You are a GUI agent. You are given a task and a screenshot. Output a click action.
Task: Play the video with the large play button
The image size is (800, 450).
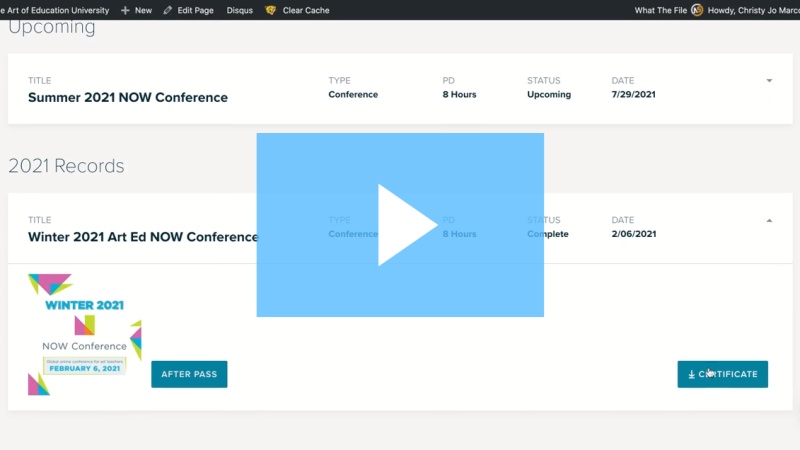[x=400, y=225]
